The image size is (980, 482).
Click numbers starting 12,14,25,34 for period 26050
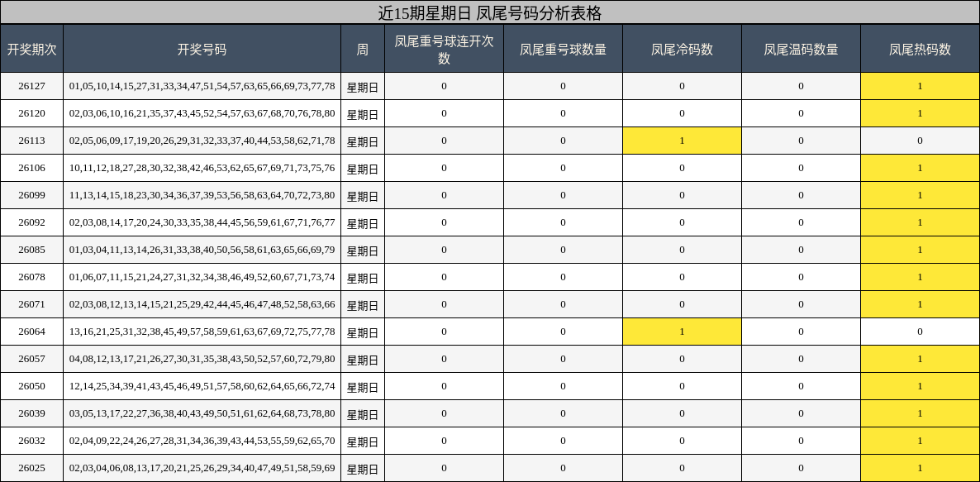point(202,386)
